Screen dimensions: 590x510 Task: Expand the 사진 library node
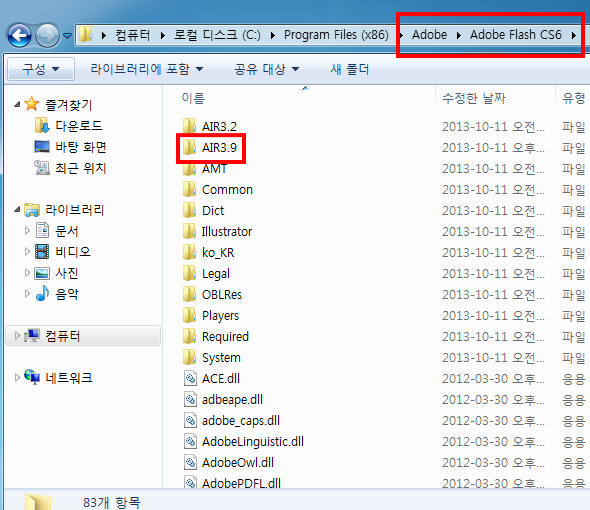pos(27,273)
